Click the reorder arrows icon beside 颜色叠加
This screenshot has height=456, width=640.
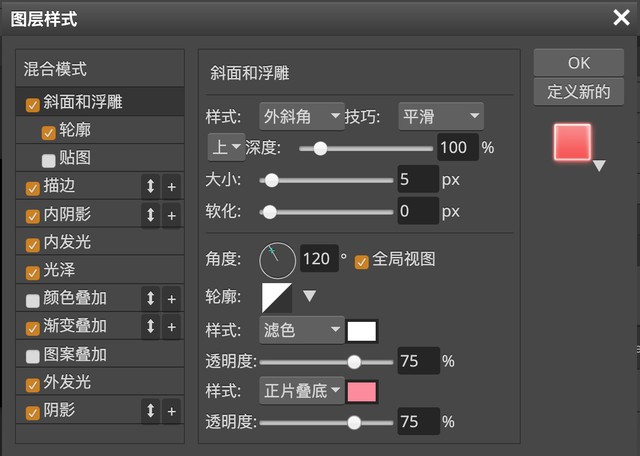tap(150, 299)
